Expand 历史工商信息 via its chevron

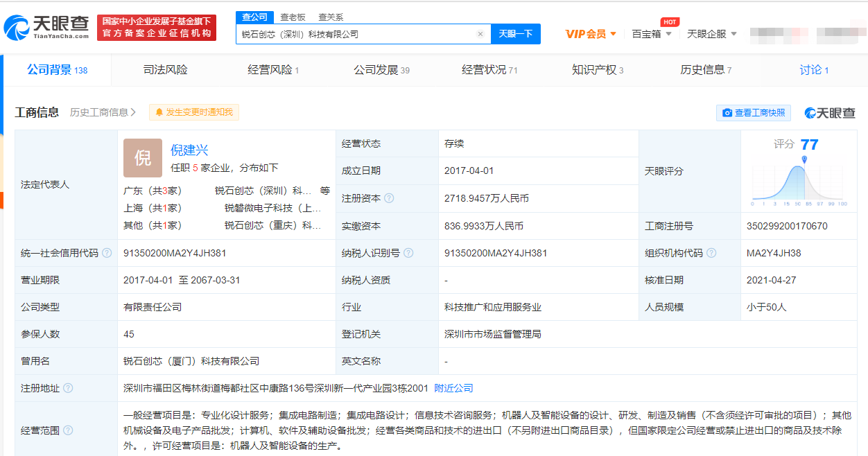(133, 112)
